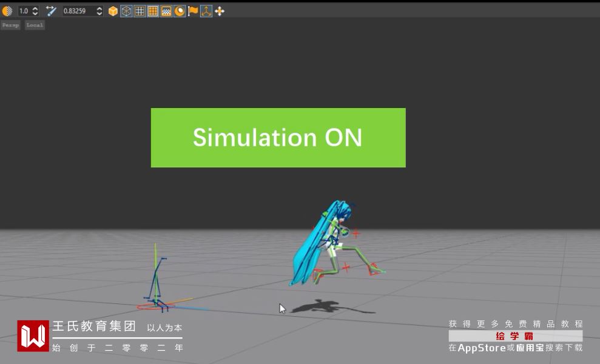The image size is (600, 364).
Task: Select the solid orange cube display icon
Action: tap(113, 11)
